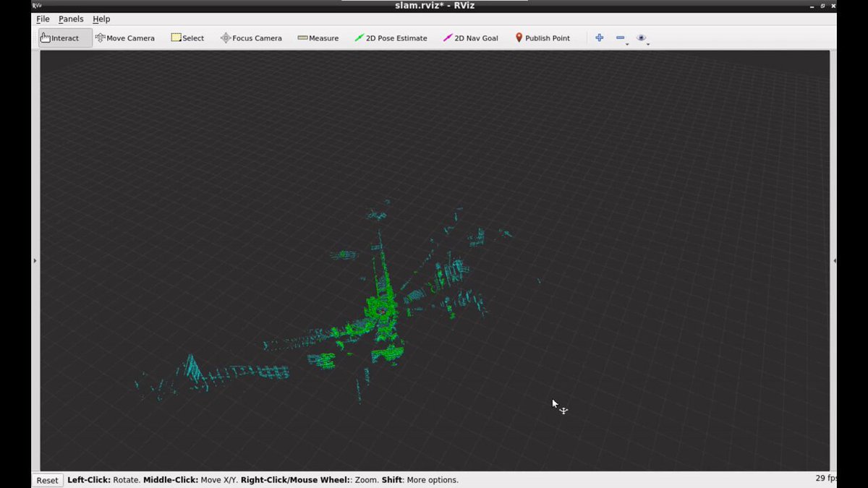The width and height of the screenshot is (868, 488).
Task: Pick the Measure tool
Action: (318, 38)
